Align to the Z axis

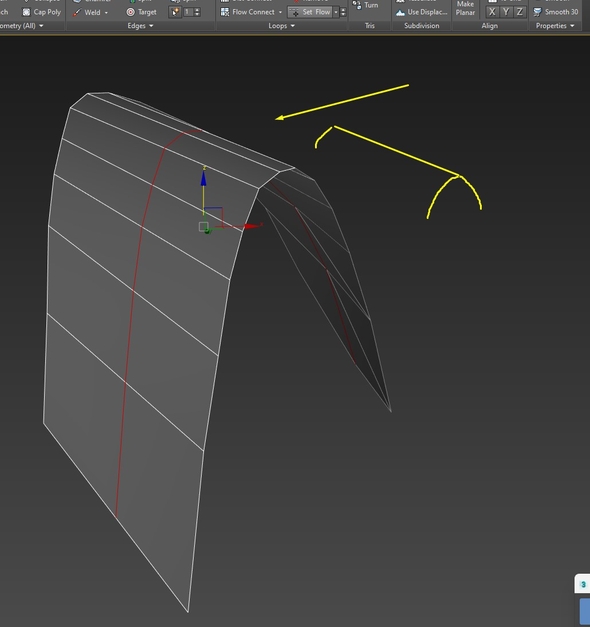coord(519,12)
